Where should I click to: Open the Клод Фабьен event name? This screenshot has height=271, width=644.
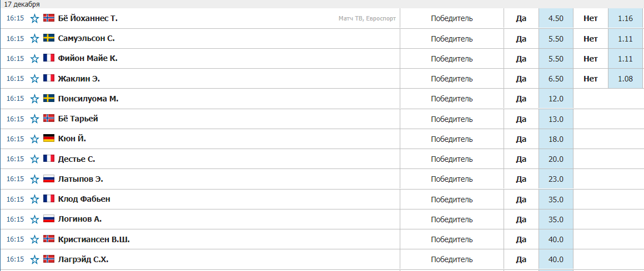coord(84,200)
